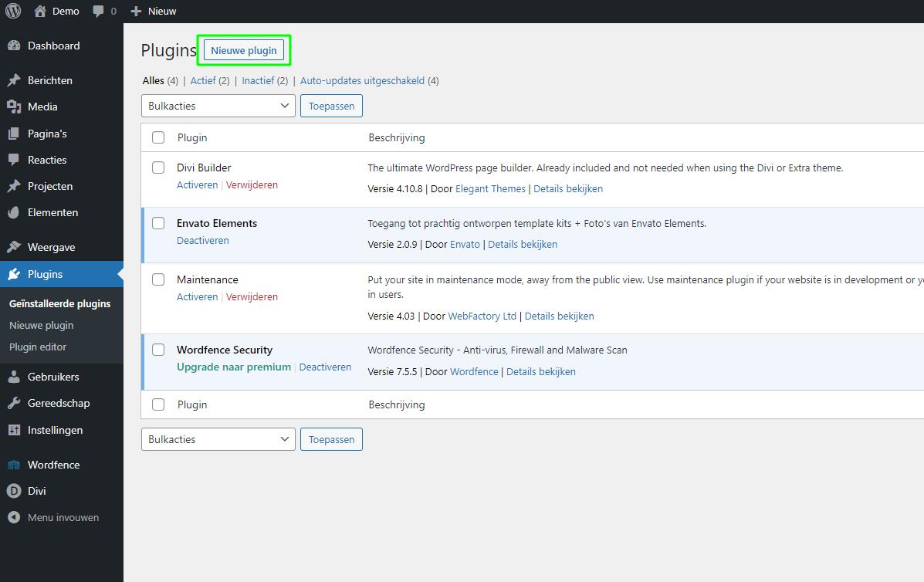
Task: Click the Instellingen sliders icon
Action: pos(14,430)
